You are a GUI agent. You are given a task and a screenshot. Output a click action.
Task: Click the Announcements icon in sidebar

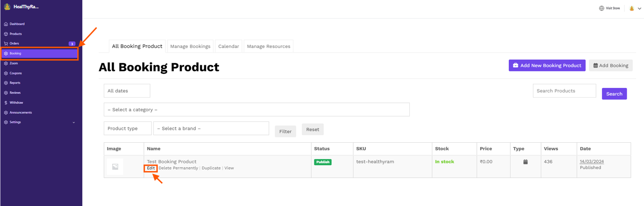coord(6,112)
